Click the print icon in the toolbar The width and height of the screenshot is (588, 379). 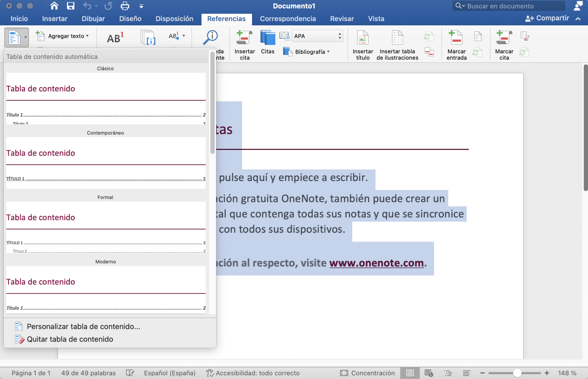click(x=125, y=6)
